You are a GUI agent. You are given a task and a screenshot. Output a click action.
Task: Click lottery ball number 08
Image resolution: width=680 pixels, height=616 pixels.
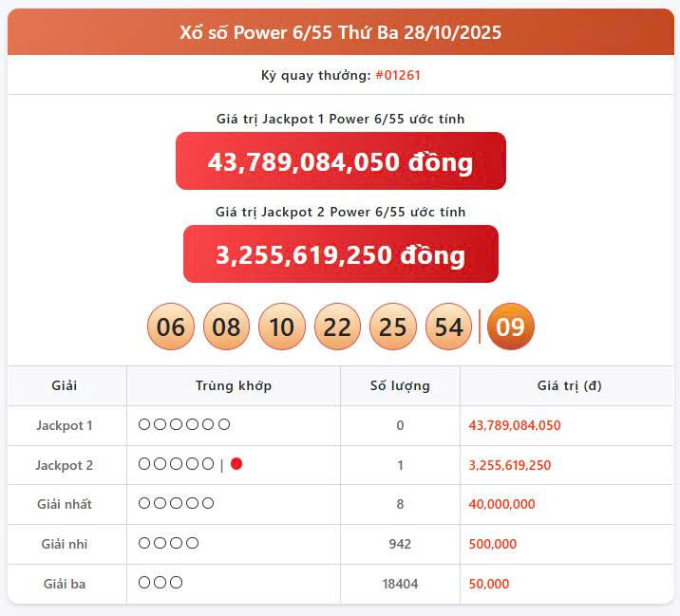pos(226,327)
